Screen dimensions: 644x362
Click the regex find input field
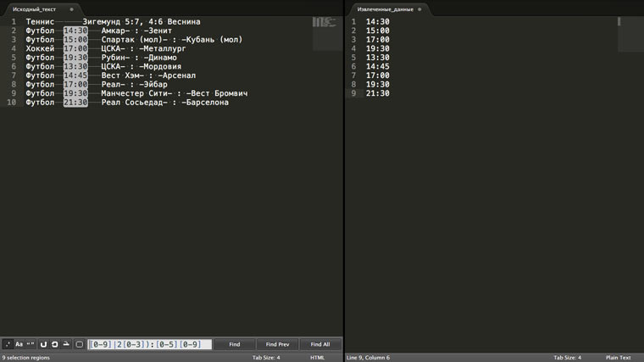[150, 344]
